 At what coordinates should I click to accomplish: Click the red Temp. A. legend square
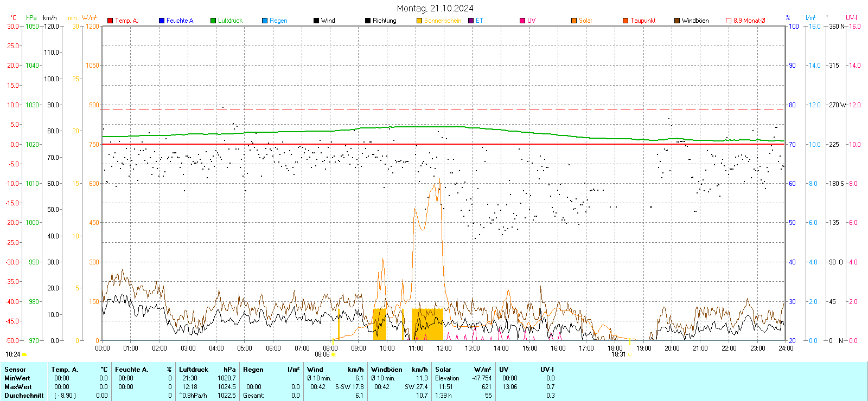[110, 21]
